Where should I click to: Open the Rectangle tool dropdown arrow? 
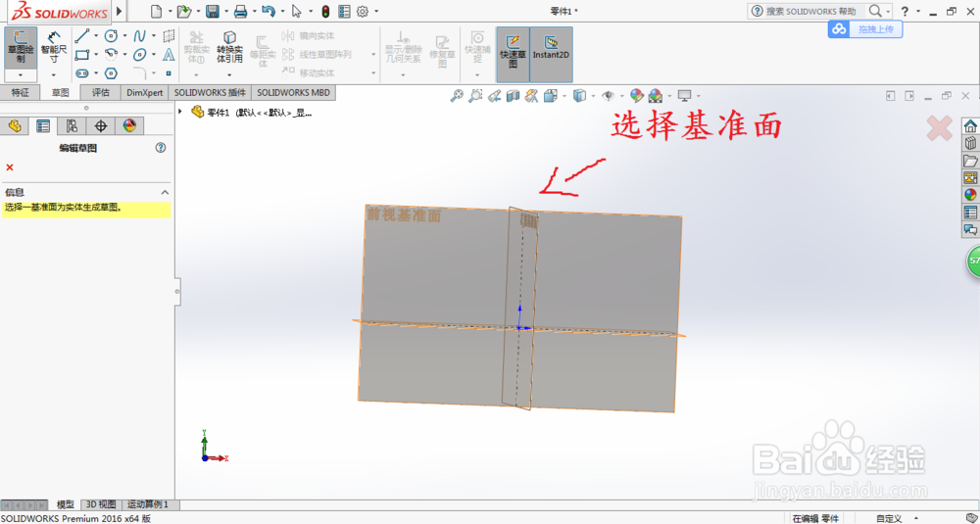click(x=96, y=55)
